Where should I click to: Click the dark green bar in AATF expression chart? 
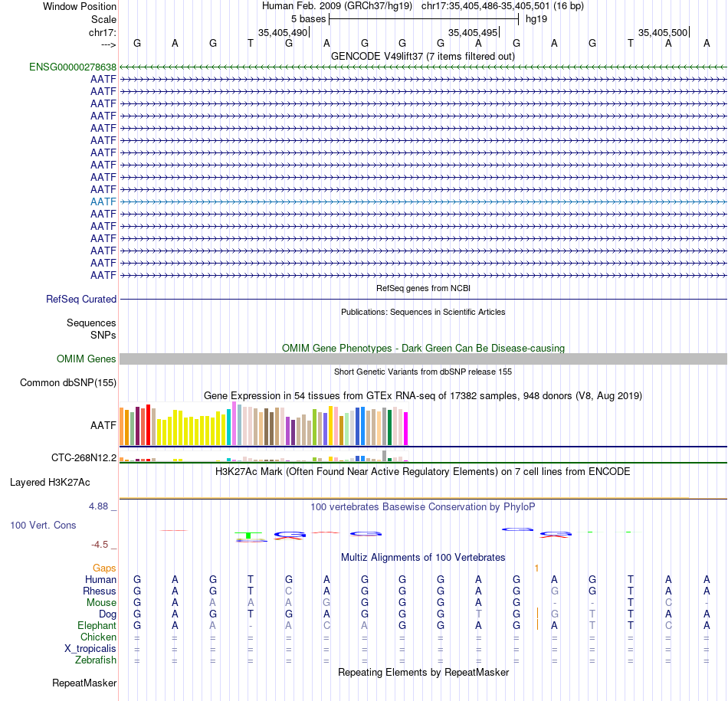[x=389, y=427]
